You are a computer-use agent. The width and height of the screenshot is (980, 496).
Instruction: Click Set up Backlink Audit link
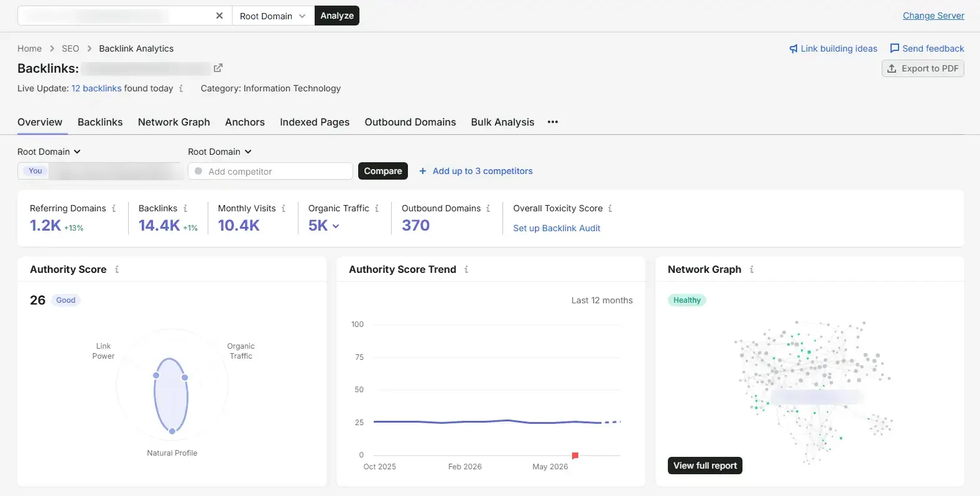pyautogui.click(x=557, y=228)
